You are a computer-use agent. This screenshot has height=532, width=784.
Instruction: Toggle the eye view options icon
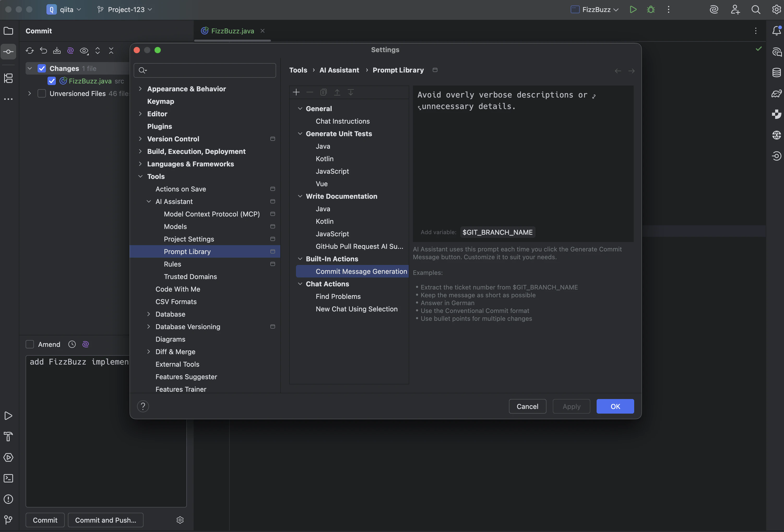[84, 51]
